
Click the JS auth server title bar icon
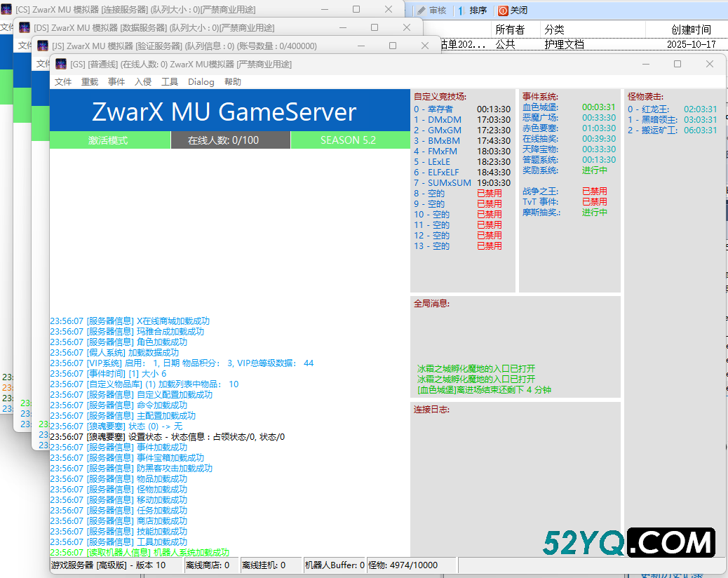(x=43, y=46)
